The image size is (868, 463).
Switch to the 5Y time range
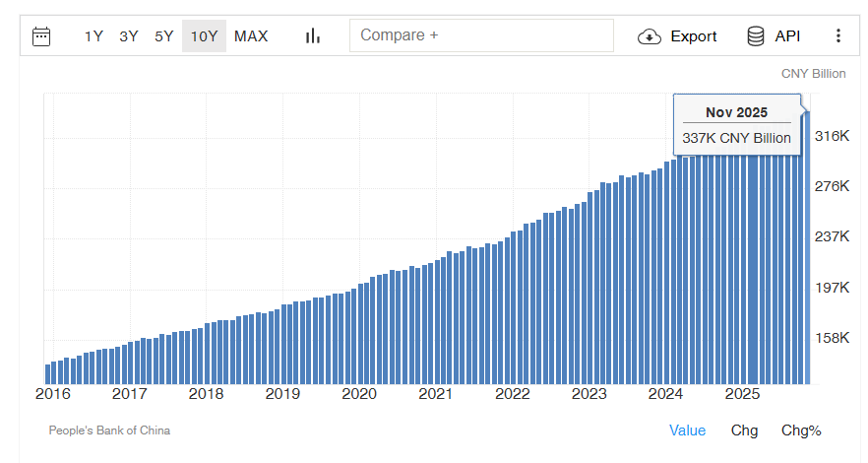tap(164, 36)
